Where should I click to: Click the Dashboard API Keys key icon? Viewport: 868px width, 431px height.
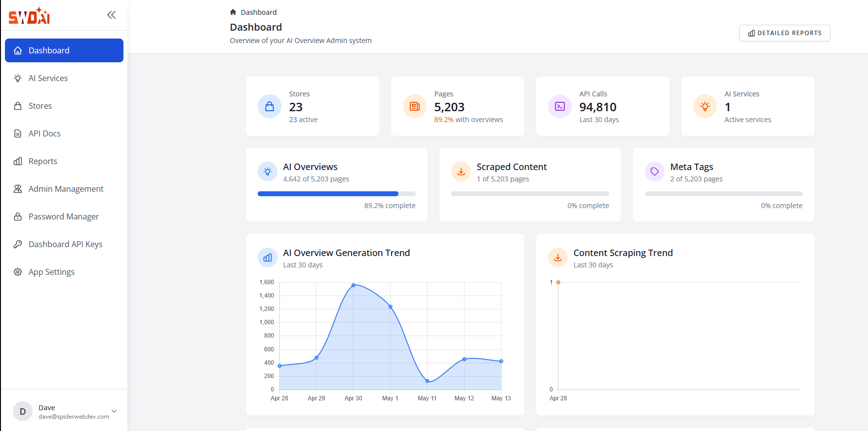point(18,244)
